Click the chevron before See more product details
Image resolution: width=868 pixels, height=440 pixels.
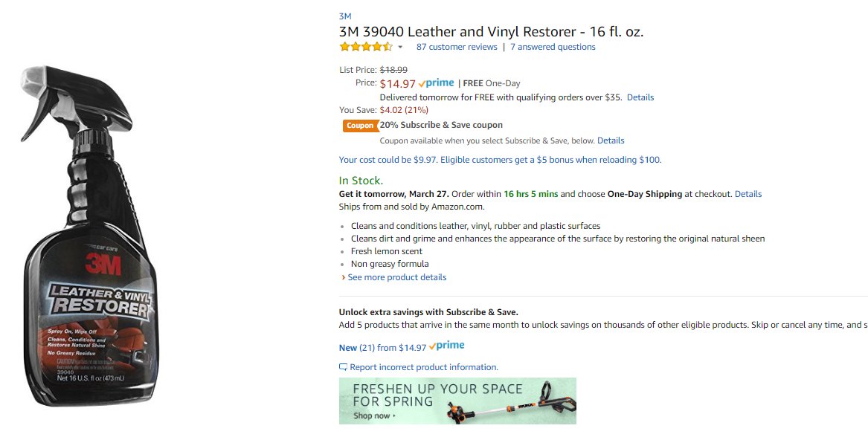pyautogui.click(x=343, y=277)
